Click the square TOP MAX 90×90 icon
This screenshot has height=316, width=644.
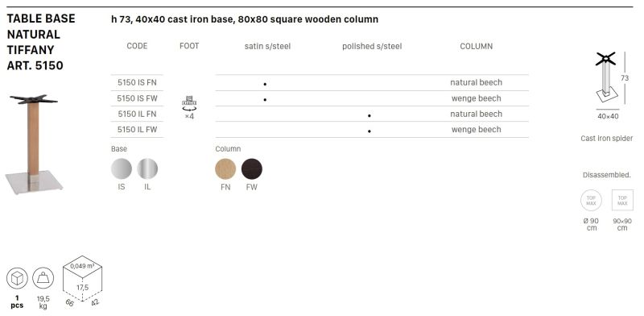[x=622, y=201]
